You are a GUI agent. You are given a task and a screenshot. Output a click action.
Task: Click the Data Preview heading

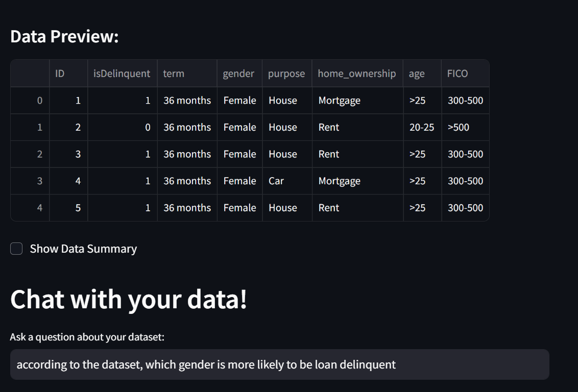pos(64,36)
